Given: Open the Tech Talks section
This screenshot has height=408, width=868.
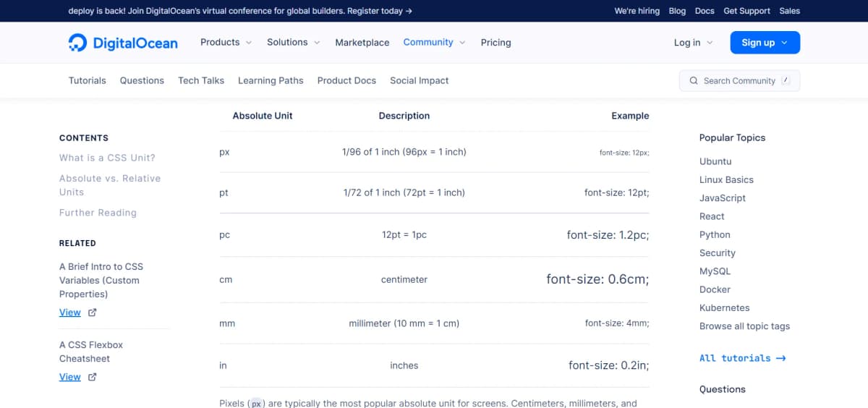Looking at the screenshot, I should [x=201, y=80].
